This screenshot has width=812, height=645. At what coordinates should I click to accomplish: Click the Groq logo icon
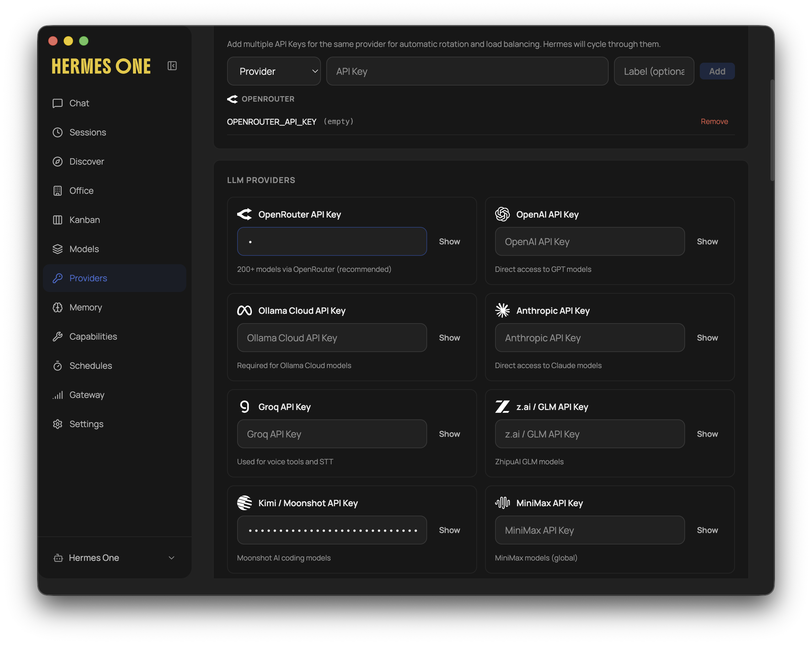pyautogui.click(x=245, y=407)
